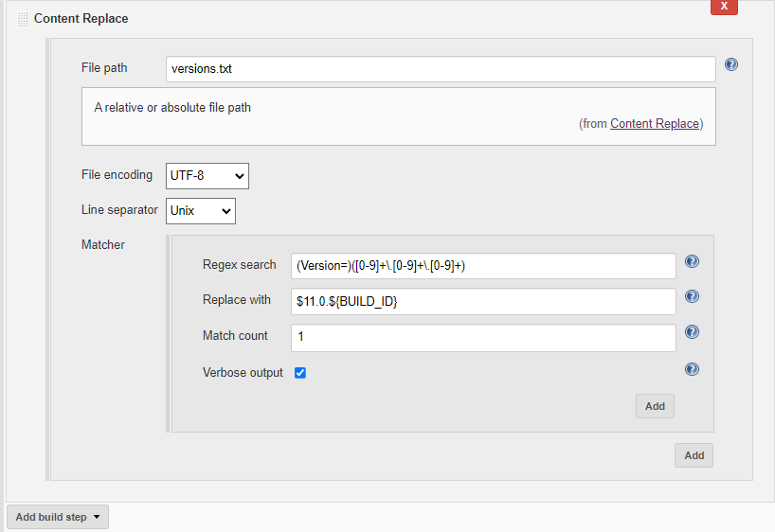
Task: Click the Line separator label
Action: coord(119,210)
